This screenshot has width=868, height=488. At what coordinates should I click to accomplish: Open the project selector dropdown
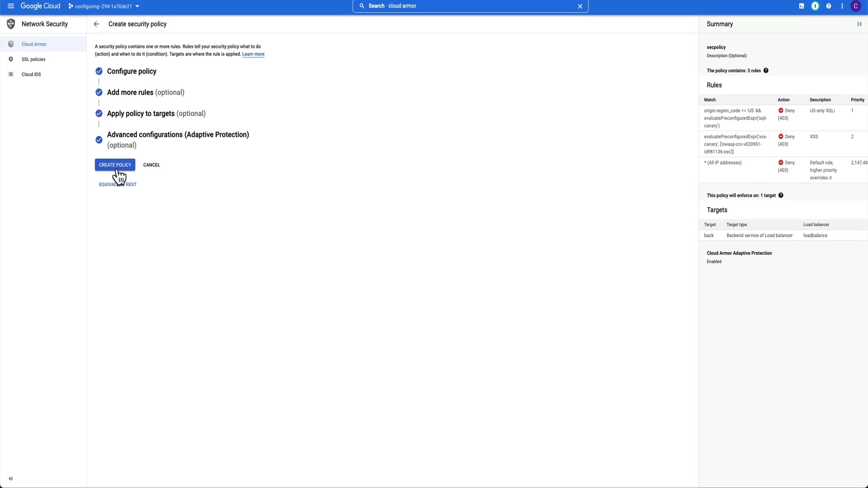[x=104, y=6]
